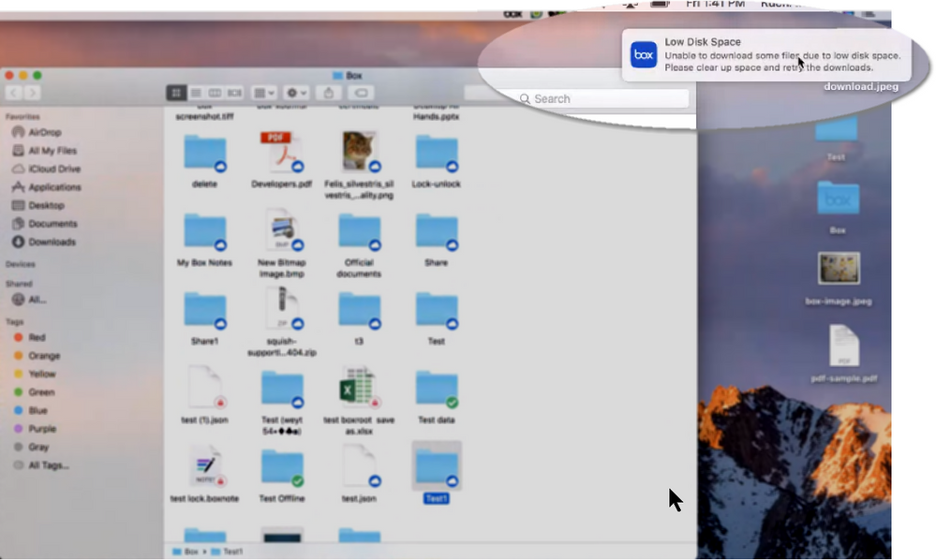Click the Edit Tags toolbar button
The width and height of the screenshot is (936, 560).
[361, 93]
